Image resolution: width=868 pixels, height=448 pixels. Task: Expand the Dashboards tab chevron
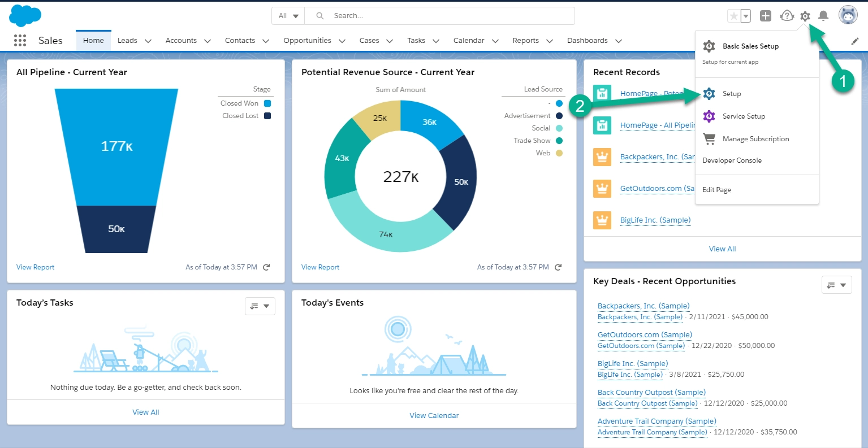(x=619, y=41)
